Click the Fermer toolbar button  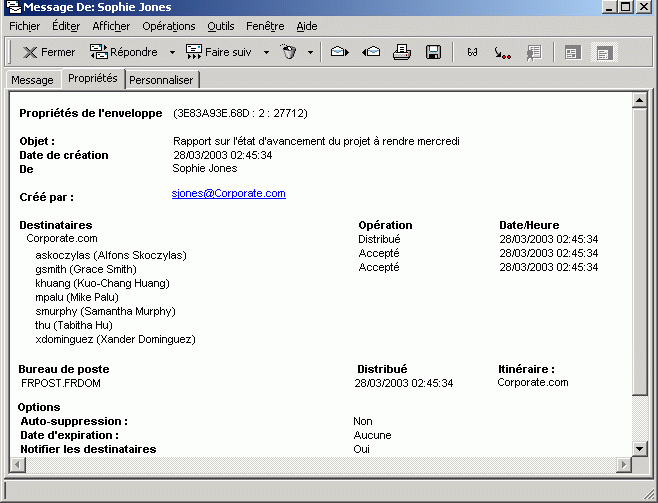(49, 52)
